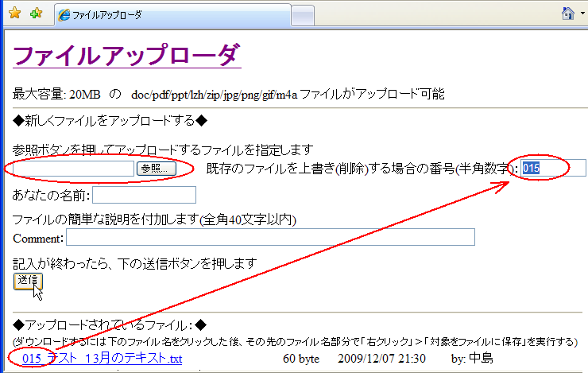Image resolution: width=588 pixels, height=373 pixels.
Task: Click the Home icon in toolbar
Action: [x=567, y=14]
